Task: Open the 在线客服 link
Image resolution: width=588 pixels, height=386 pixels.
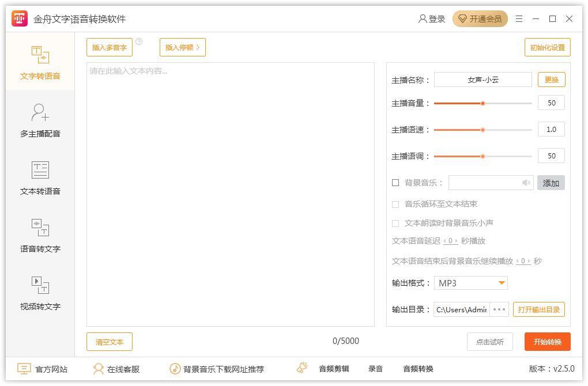Action: click(x=123, y=369)
